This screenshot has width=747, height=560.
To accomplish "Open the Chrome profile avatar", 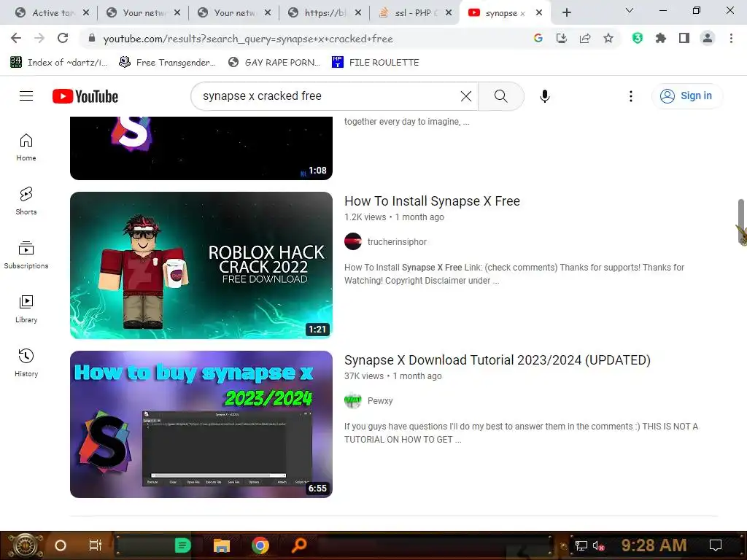I will [x=708, y=38].
